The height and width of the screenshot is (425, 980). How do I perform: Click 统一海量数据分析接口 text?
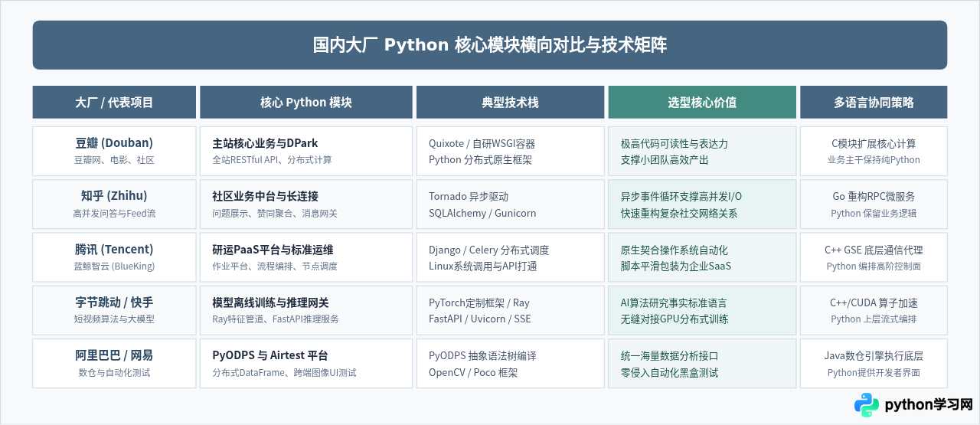tap(669, 356)
